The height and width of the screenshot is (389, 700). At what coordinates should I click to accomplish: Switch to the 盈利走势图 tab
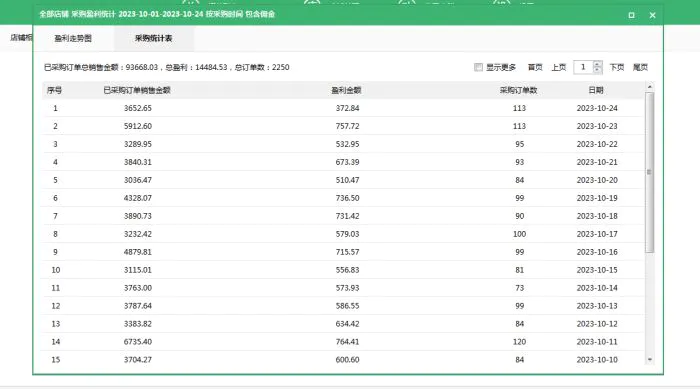pyautogui.click(x=73, y=38)
